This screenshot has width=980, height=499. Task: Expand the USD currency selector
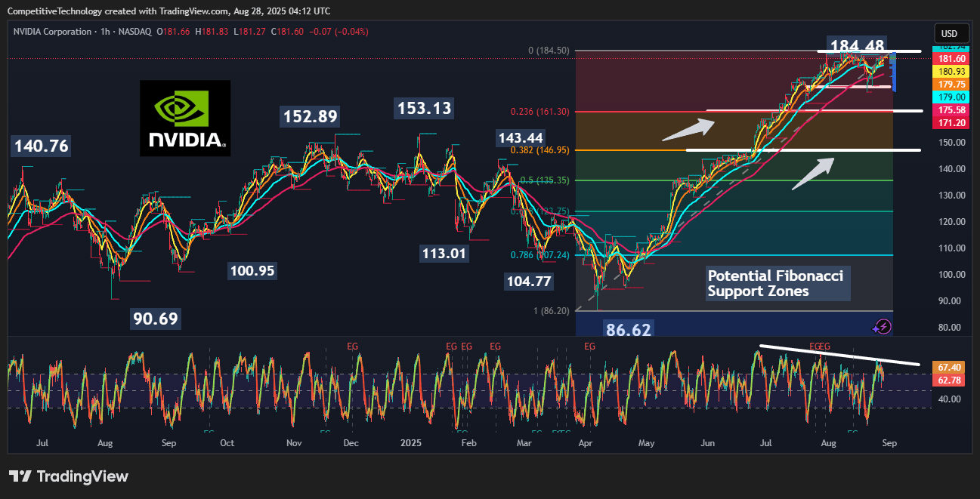click(x=951, y=33)
